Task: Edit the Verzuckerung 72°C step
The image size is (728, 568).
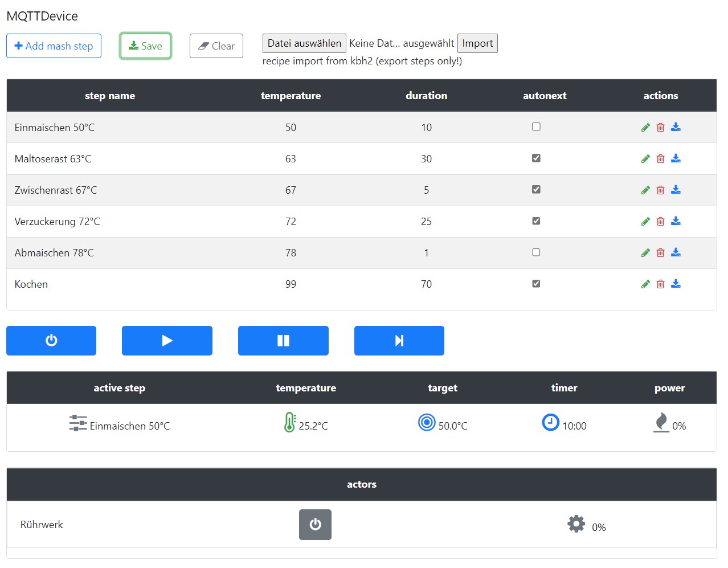Action: [645, 222]
